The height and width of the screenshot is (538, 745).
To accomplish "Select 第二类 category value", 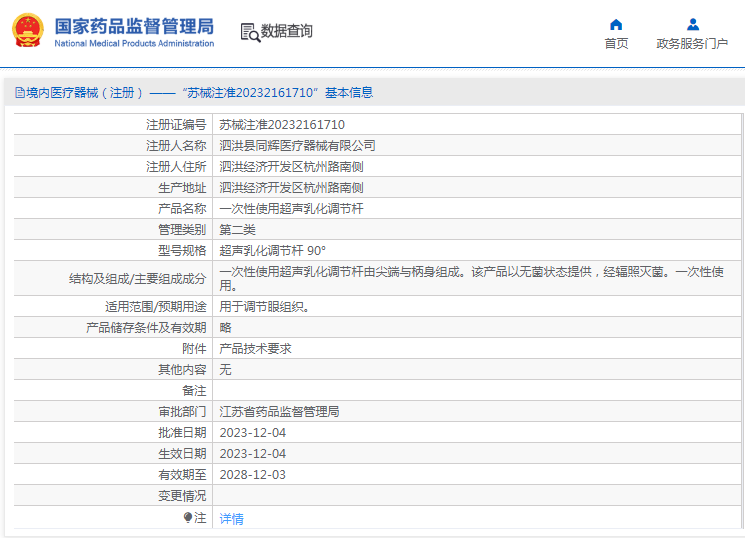I will coord(237,230).
